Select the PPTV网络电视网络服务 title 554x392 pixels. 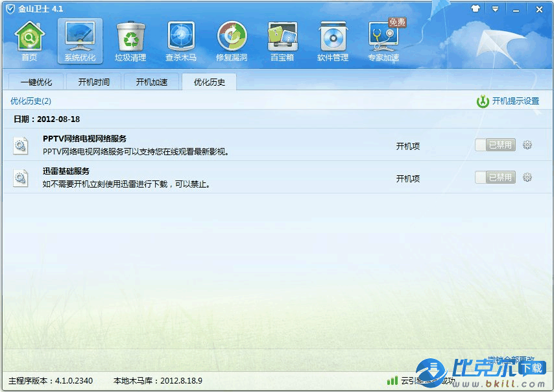84,138
